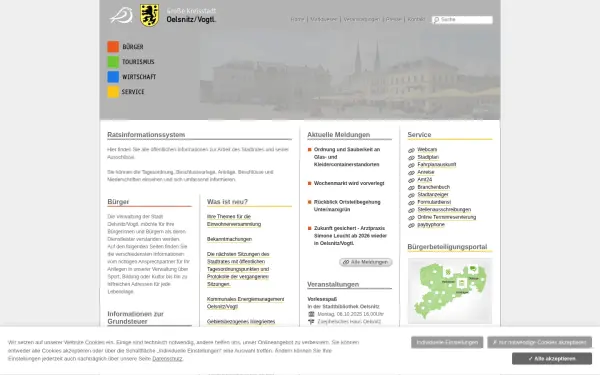Click the calendar icon under Vorlesespaß

(311, 314)
